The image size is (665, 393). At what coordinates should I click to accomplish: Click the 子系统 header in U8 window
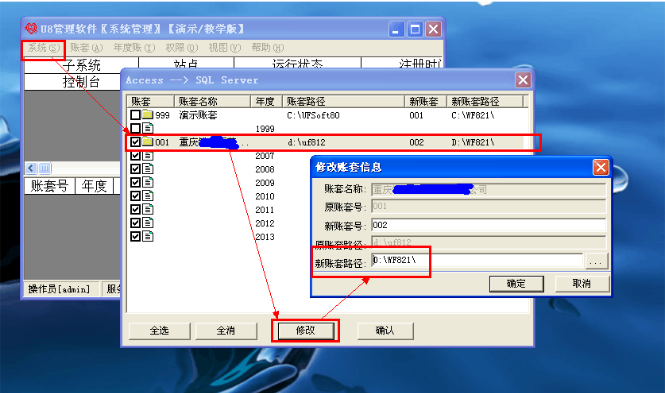(x=81, y=65)
